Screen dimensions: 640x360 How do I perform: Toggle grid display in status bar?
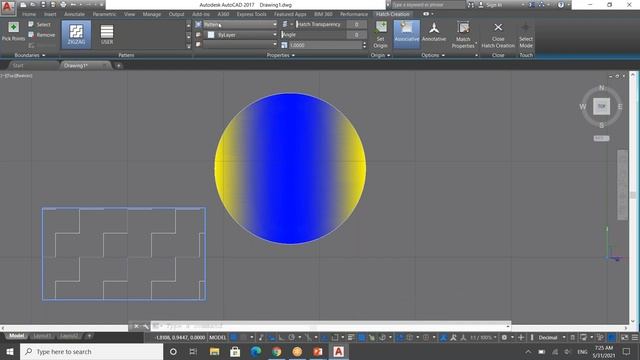(233, 338)
